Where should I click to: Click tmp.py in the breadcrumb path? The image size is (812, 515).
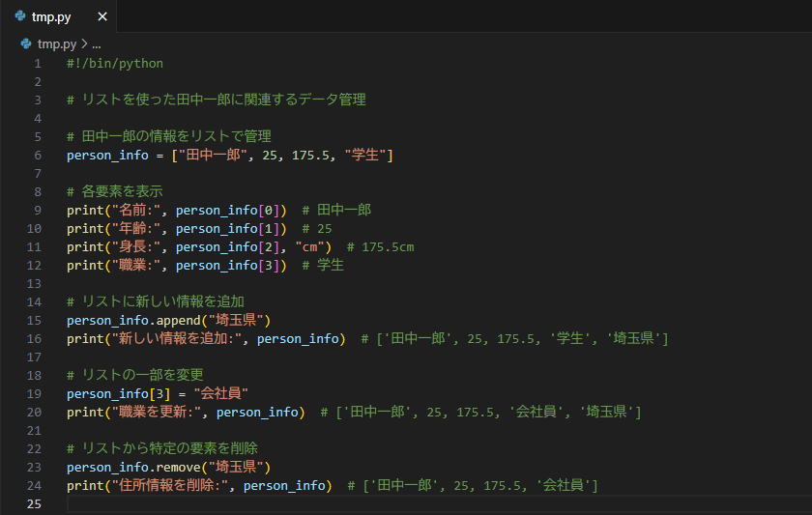pos(57,44)
